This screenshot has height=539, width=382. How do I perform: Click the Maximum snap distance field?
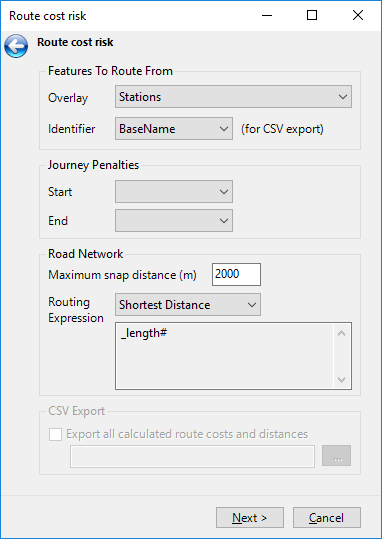coord(236,274)
